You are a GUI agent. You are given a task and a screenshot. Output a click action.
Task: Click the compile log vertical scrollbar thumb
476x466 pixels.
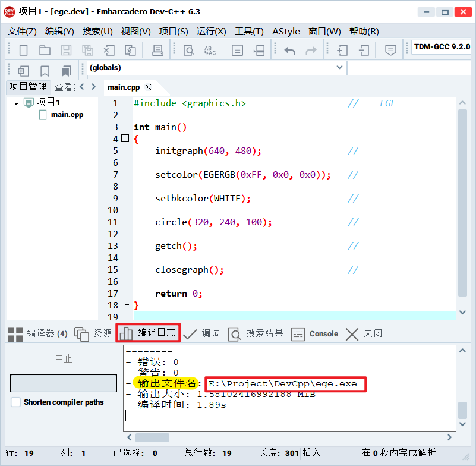pyautogui.click(x=462, y=411)
